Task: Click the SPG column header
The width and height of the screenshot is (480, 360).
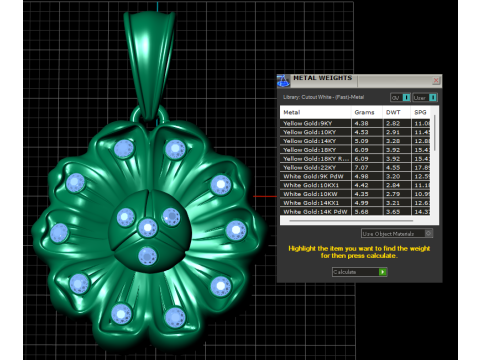Action: point(421,112)
